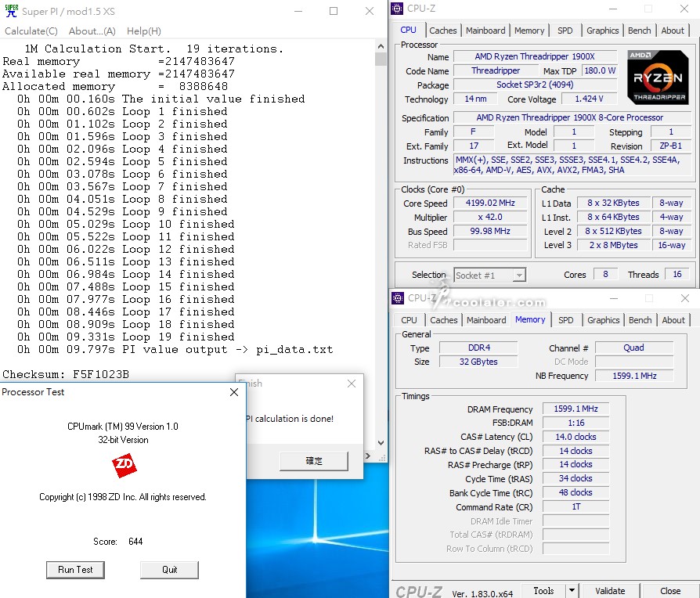Confirm the PI calculation done dialog with 確定
The image size is (700, 598).
click(x=314, y=461)
